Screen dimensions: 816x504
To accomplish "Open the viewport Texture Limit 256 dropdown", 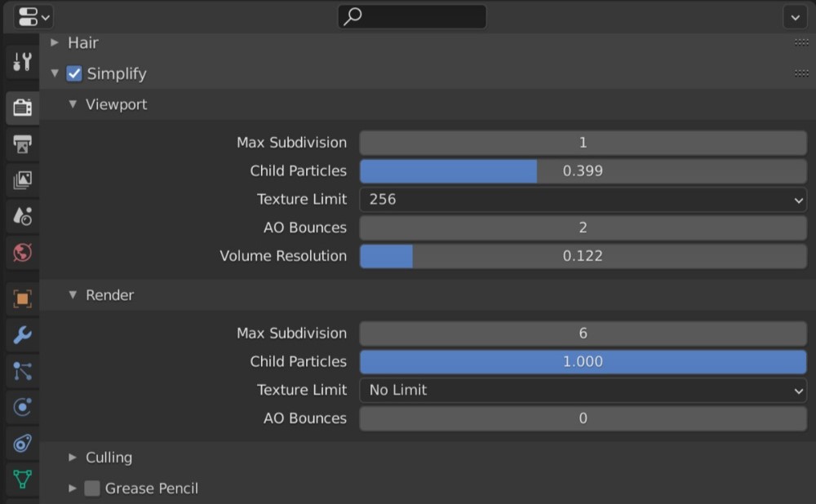I will [583, 199].
